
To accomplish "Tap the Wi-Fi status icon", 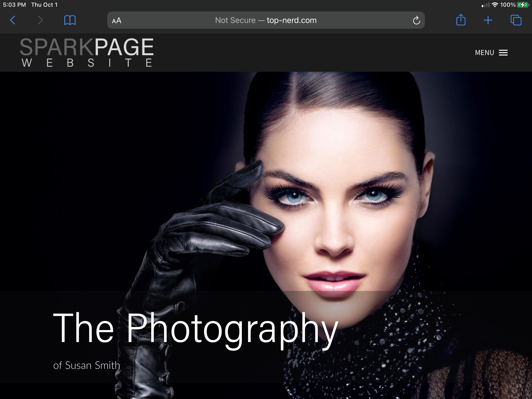I will [x=495, y=5].
